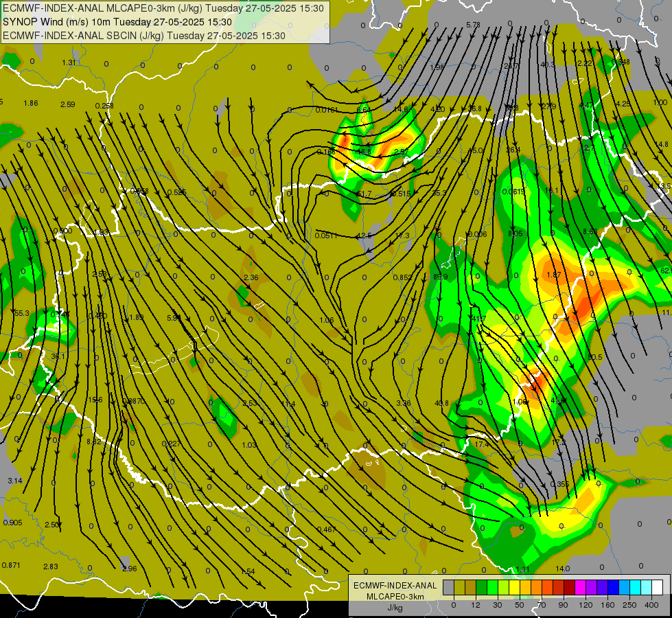Click the map value 89.9
Viewport: 672px width, 618px height.
coord(440,277)
